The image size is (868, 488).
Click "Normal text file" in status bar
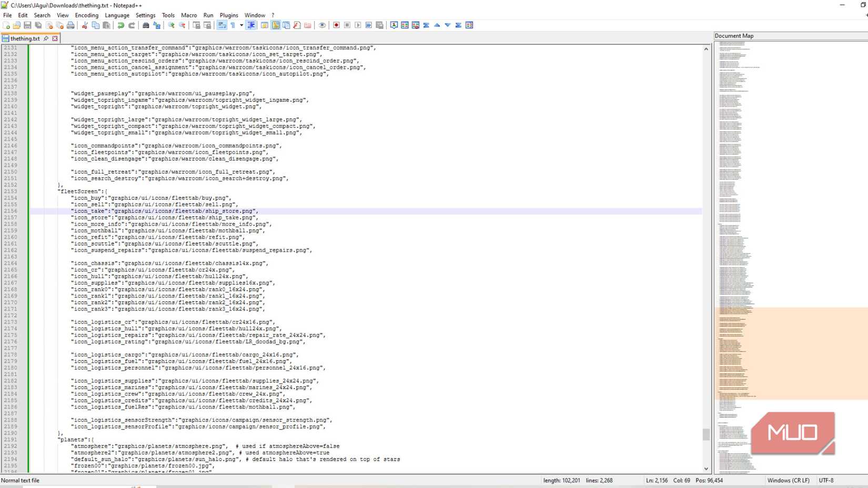[20, 481]
